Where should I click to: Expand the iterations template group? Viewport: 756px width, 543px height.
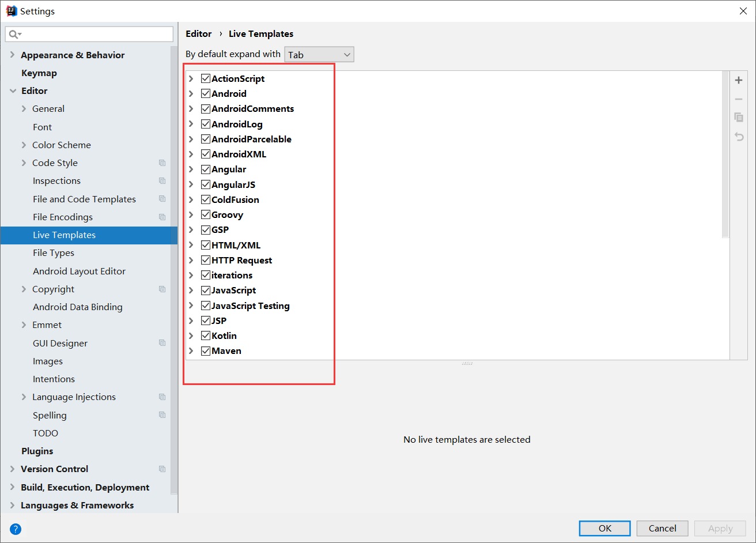click(x=191, y=275)
